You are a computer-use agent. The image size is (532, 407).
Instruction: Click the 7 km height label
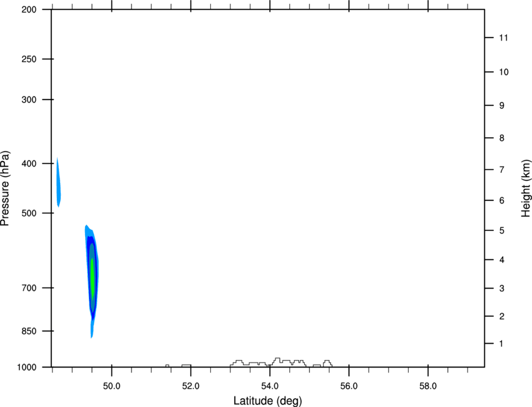[x=502, y=170]
